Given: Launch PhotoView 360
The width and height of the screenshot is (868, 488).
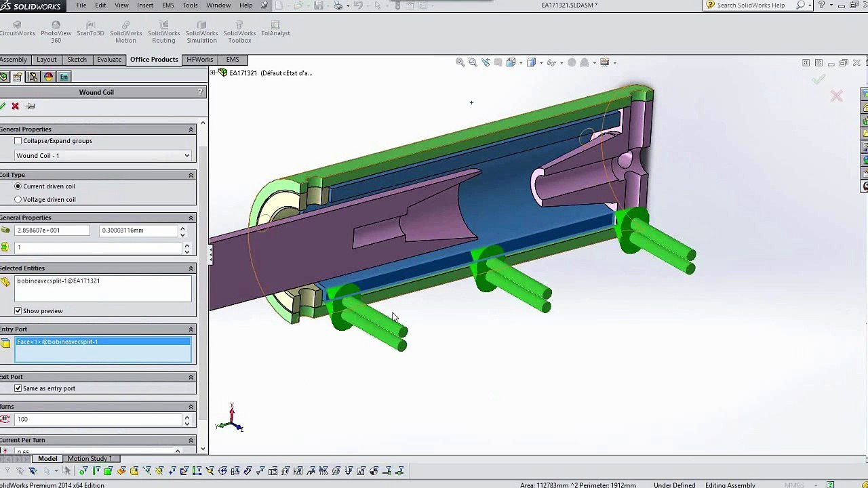Looking at the screenshot, I should pyautogui.click(x=56, y=33).
